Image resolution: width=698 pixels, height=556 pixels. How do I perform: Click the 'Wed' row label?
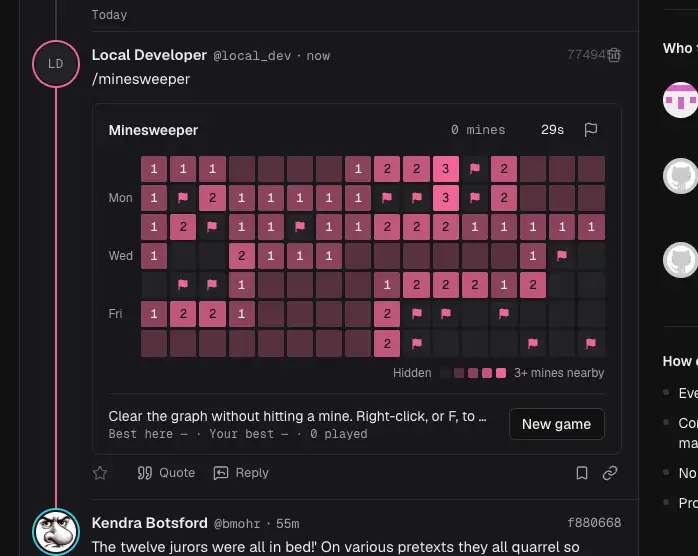point(121,256)
